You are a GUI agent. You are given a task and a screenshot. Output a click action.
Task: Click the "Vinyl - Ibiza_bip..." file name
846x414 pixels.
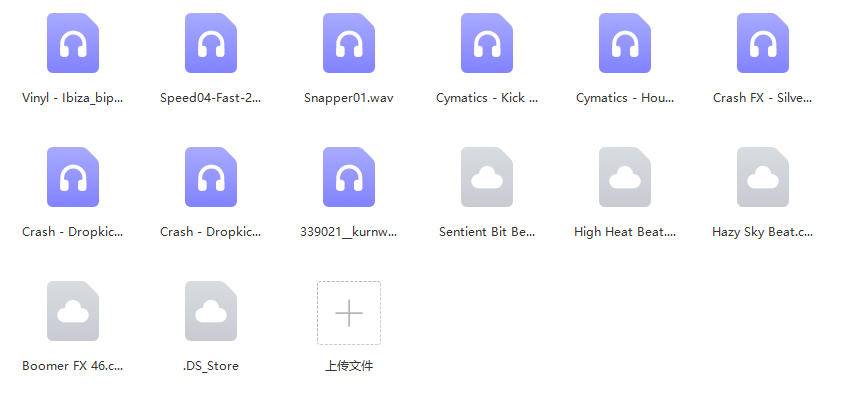click(73, 98)
